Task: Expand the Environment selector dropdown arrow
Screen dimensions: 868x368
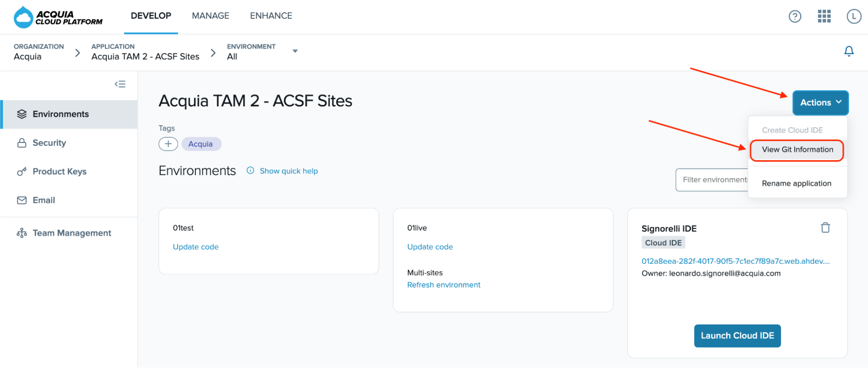Action: tap(295, 51)
